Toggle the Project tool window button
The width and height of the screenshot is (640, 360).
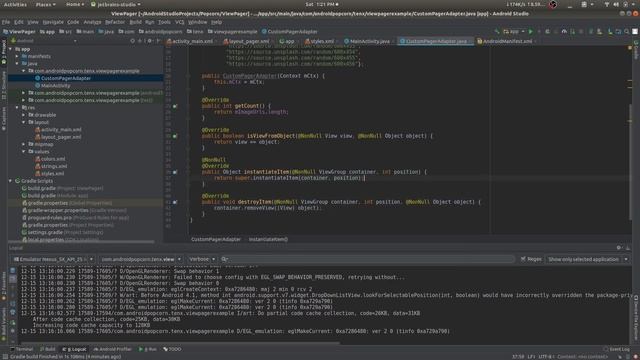(4, 51)
